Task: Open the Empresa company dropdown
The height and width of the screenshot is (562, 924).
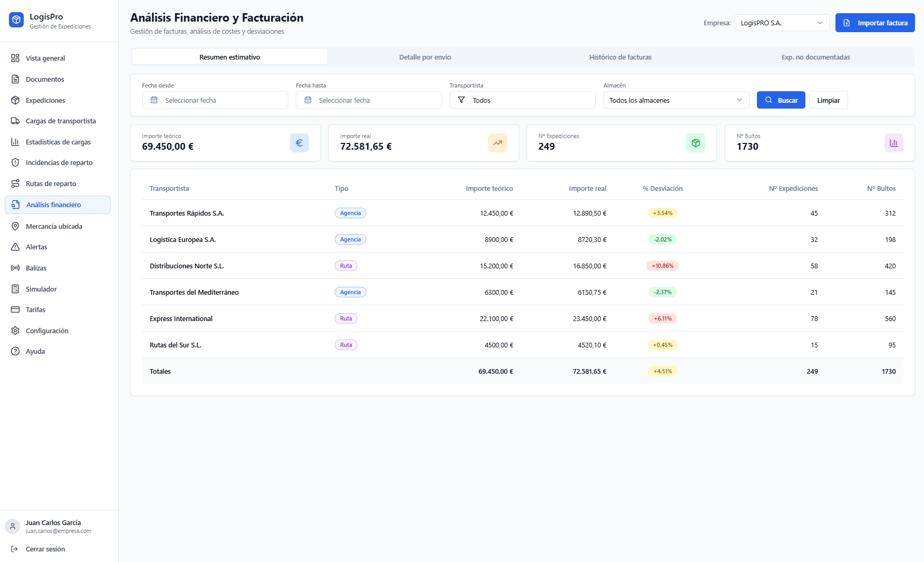Action: click(x=782, y=23)
